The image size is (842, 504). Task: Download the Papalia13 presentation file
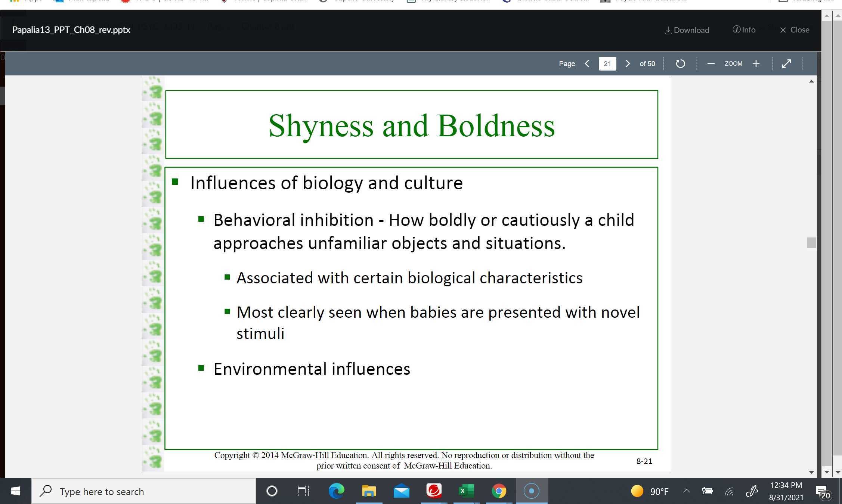click(687, 30)
